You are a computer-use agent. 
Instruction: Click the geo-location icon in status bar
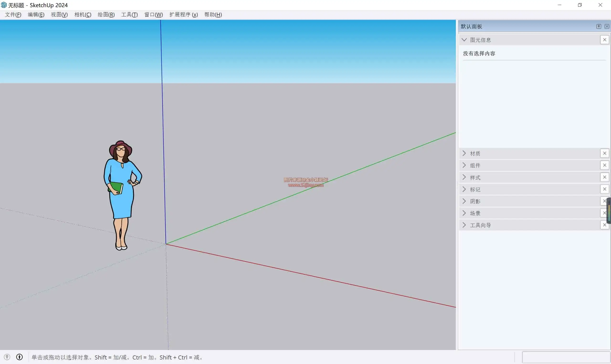click(x=7, y=357)
